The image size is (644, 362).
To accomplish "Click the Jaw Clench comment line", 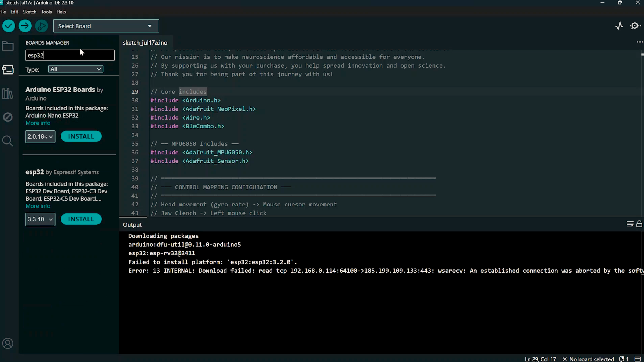I will click(x=208, y=213).
